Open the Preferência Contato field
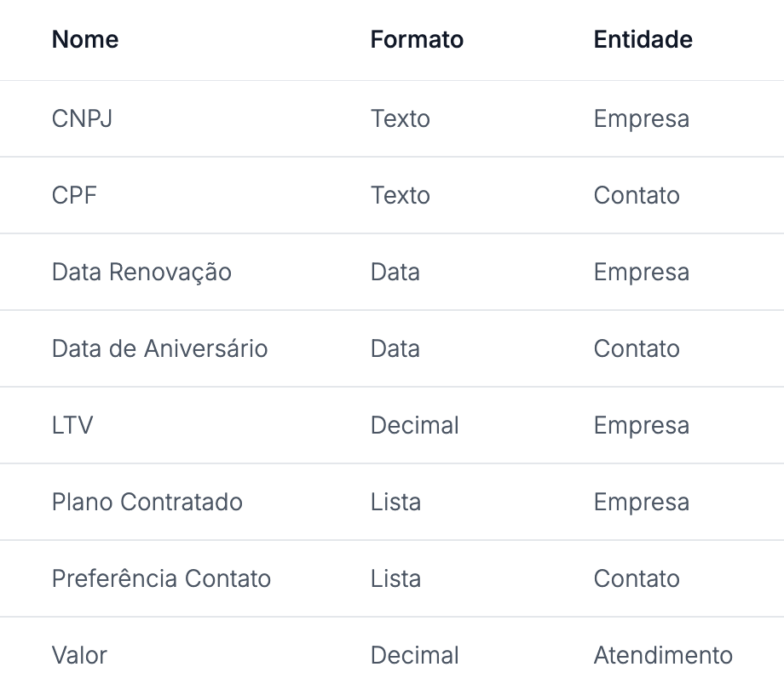 click(161, 578)
